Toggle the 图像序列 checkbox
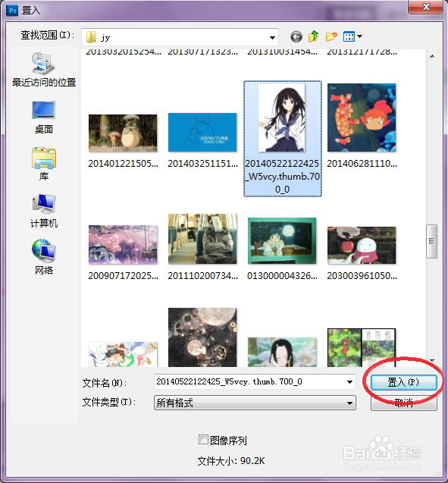The height and width of the screenshot is (483, 448). pos(203,440)
